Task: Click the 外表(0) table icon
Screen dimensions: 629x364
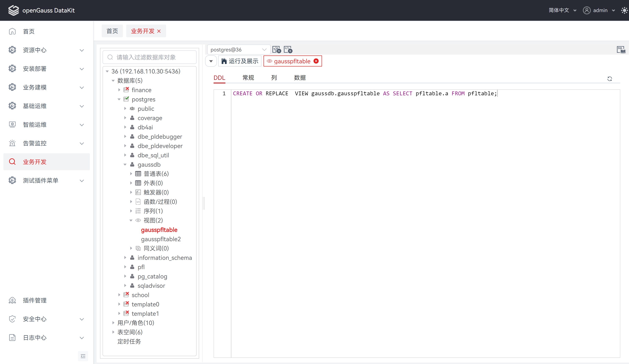Action: click(x=138, y=183)
